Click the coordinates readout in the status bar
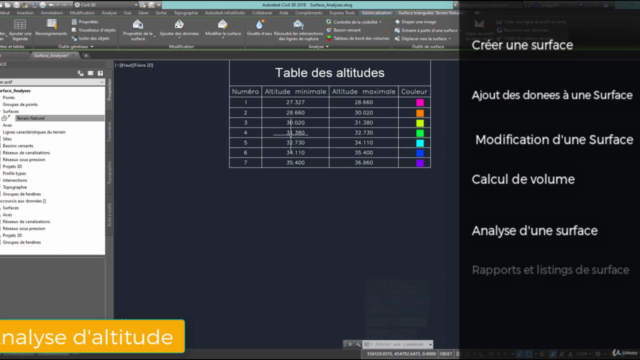640x360 pixels. (401, 354)
